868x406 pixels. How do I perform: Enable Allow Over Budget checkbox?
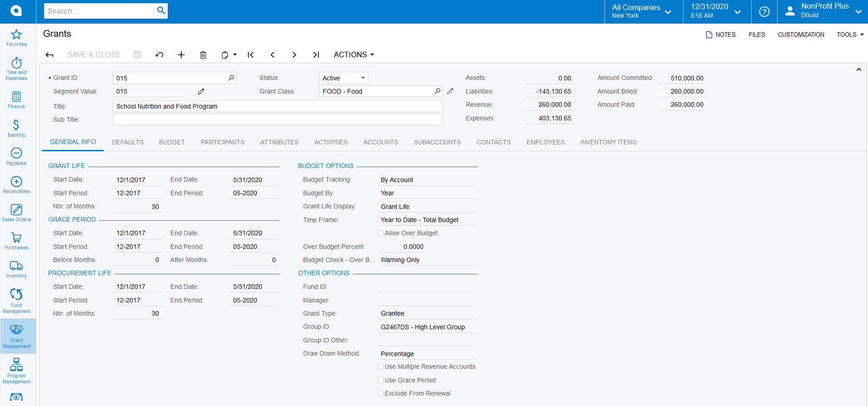click(381, 233)
